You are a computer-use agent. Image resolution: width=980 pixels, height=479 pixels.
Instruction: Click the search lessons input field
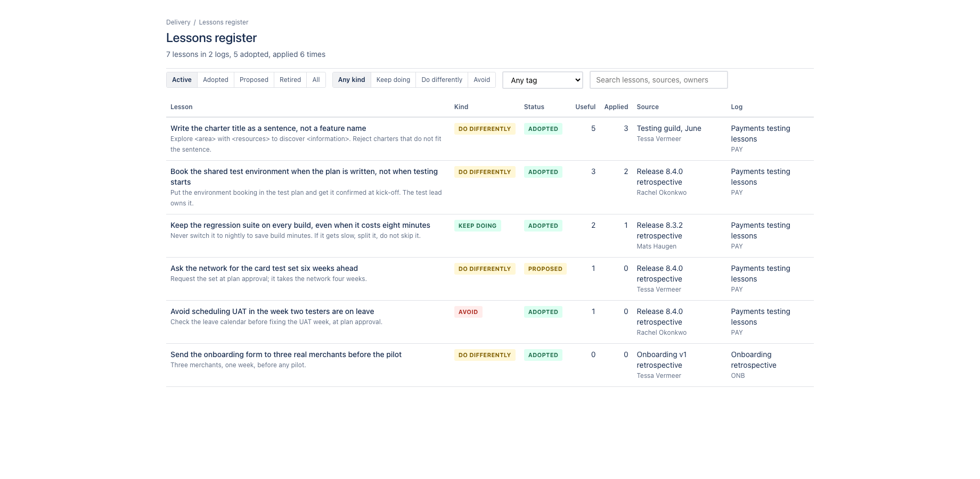(x=659, y=80)
